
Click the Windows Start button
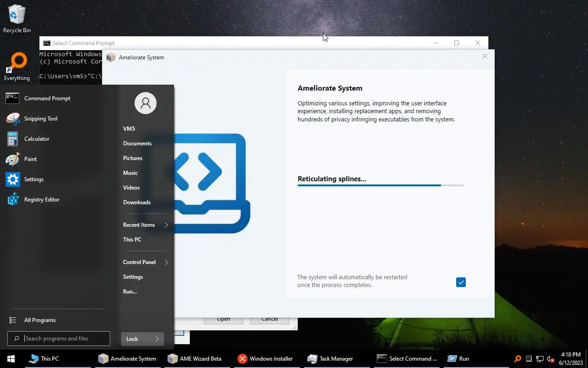(11, 359)
